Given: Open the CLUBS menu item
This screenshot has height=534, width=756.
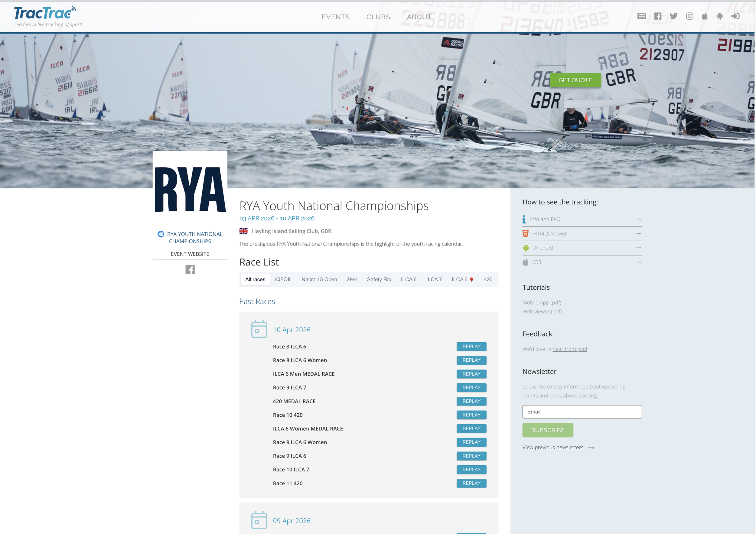Looking at the screenshot, I should point(378,17).
